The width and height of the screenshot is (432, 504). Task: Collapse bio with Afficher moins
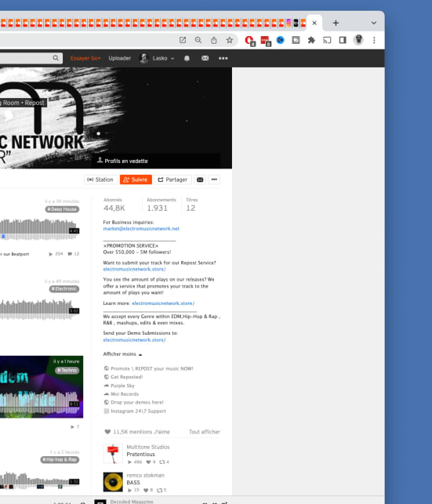coord(122,354)
